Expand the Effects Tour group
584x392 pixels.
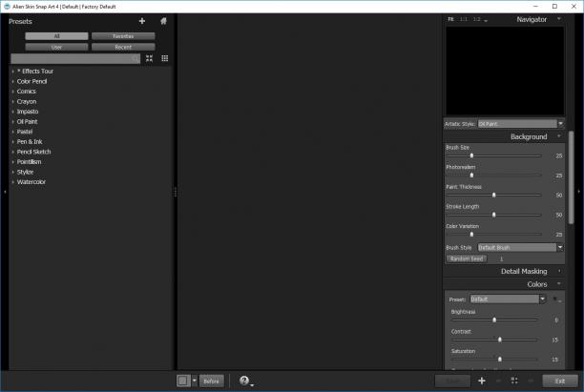coord(12,72)
